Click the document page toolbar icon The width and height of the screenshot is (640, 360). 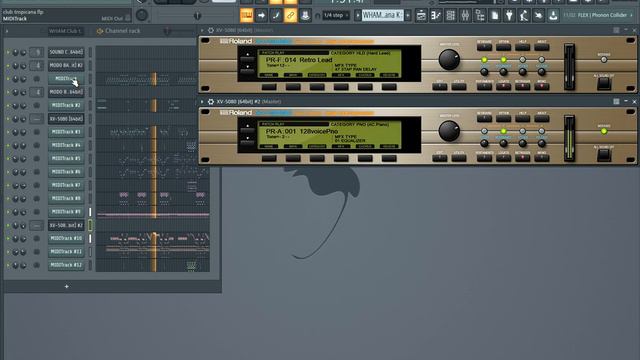click(x=495, y=16)
